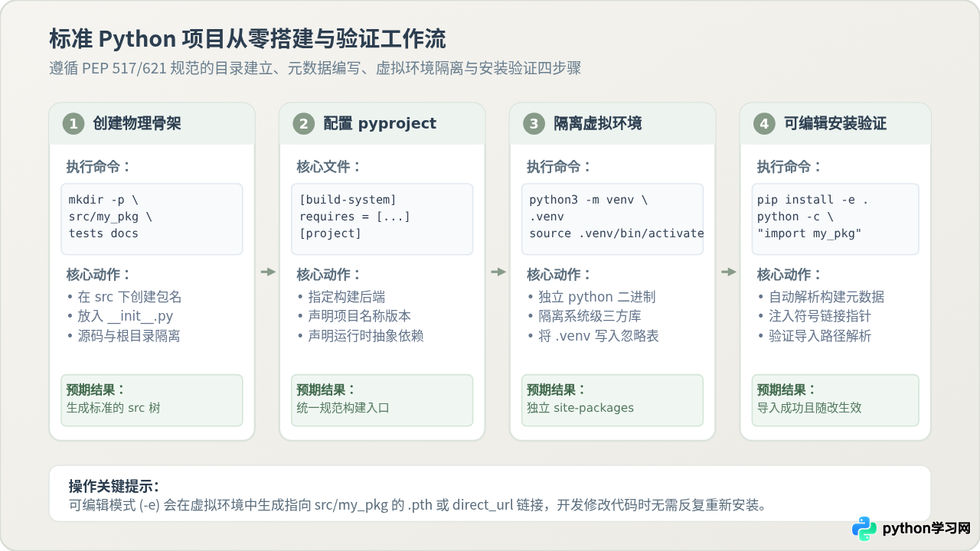Select the code line "requires = [...]"
The height and width of the screenshot is (551, 980).
(x=355, y=217)
